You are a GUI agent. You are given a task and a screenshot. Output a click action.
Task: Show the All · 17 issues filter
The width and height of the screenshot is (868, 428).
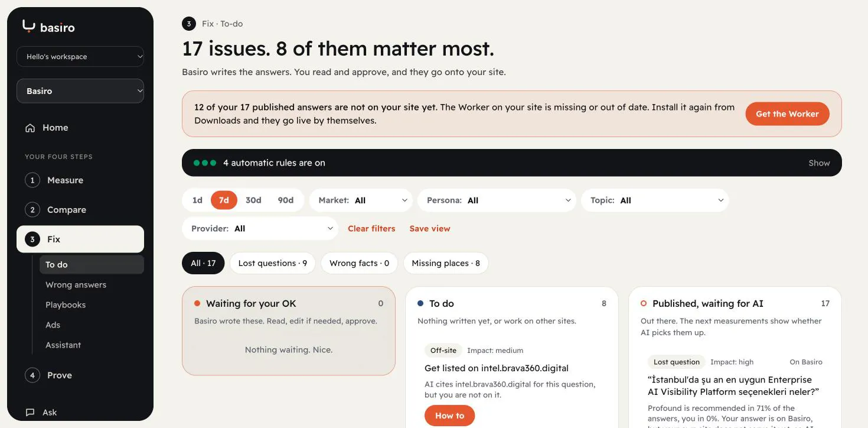(x=203, y=263)
